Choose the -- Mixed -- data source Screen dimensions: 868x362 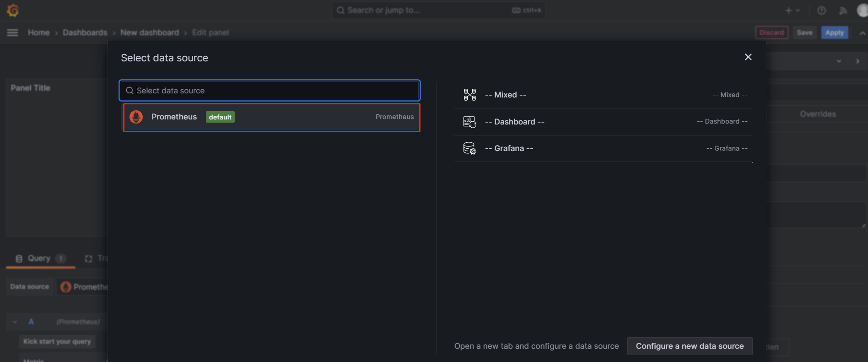[x=604, y=95]
